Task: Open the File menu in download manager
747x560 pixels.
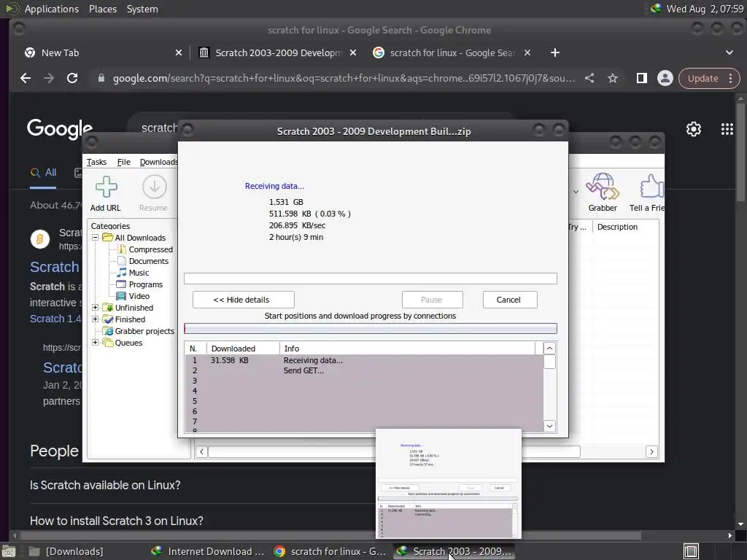Action: point(124,162)
